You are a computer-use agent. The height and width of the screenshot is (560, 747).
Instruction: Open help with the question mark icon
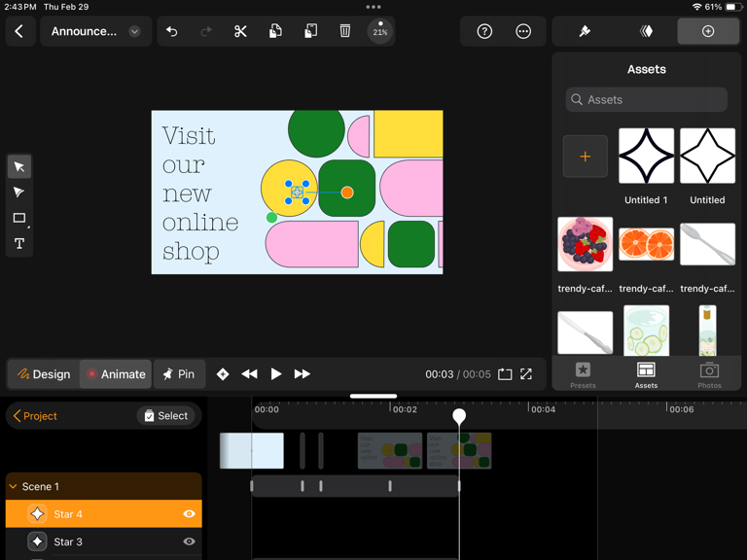coord(484,31)
